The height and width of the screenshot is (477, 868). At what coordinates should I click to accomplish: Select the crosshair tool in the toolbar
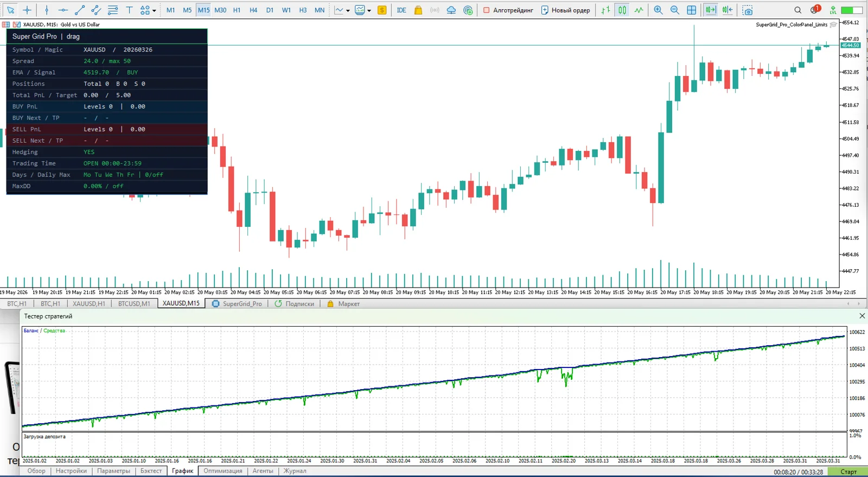click(x=27, y=10)
